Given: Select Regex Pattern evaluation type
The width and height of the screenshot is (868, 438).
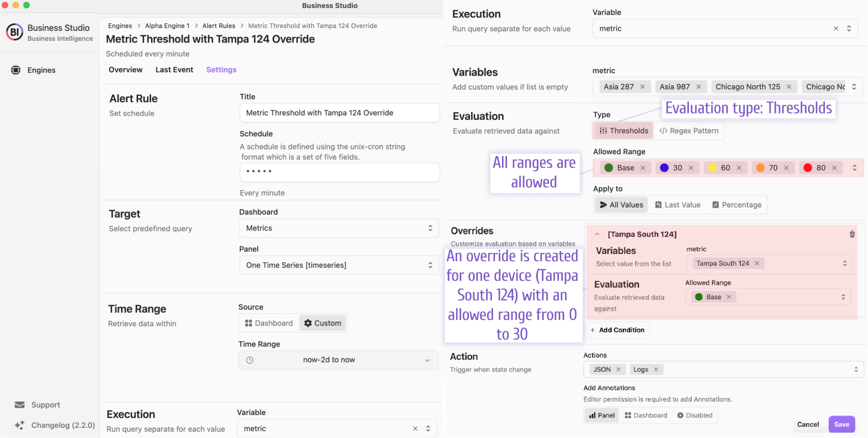Looking at the screenshot, I should tap(688, 131).
